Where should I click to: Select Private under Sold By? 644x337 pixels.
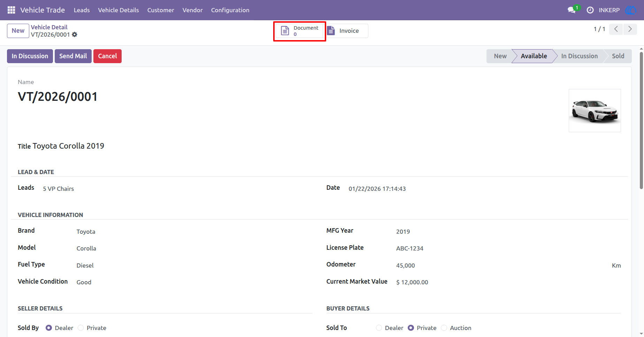(x=81, y=328)
